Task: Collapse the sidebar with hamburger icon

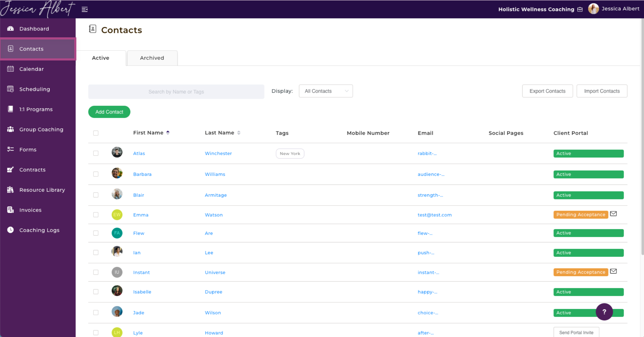Action: pos(84,9)
